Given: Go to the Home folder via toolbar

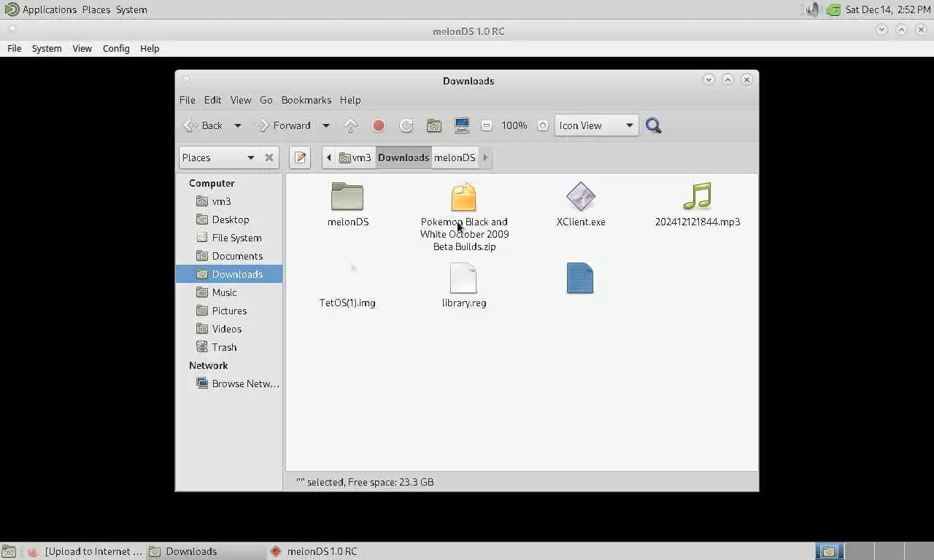Looking at the screenshot, I should click(434, 125).
